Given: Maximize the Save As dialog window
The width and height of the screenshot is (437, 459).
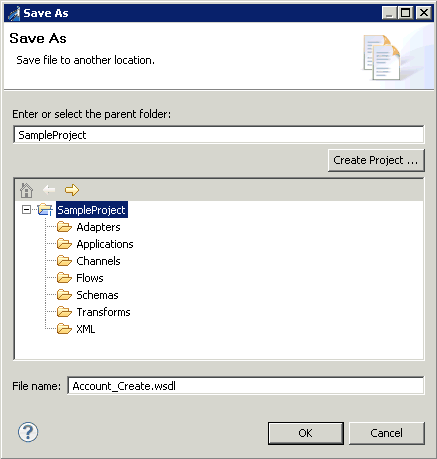Looking at the screenshot, I should point(406,13).
